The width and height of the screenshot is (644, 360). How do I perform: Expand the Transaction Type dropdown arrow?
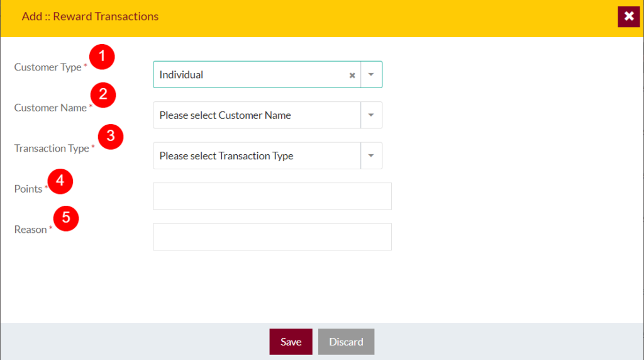pyautogui.click(x=371, y=155)
